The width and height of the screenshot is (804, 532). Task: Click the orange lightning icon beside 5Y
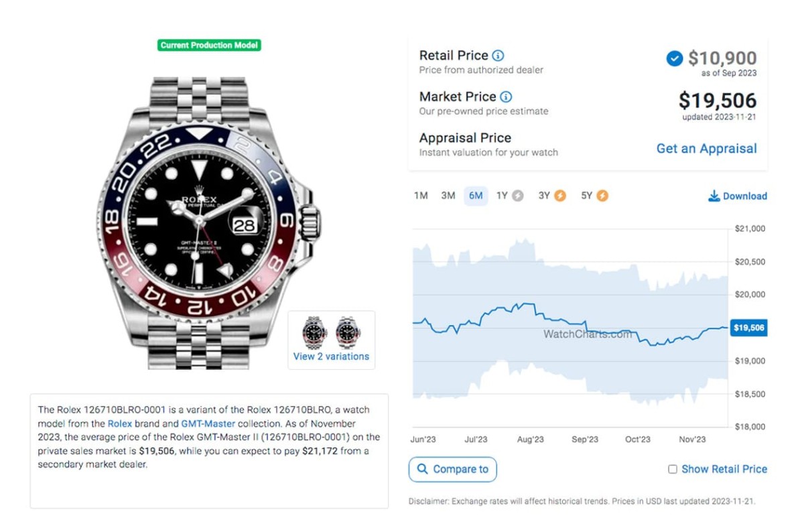(602, 196)
